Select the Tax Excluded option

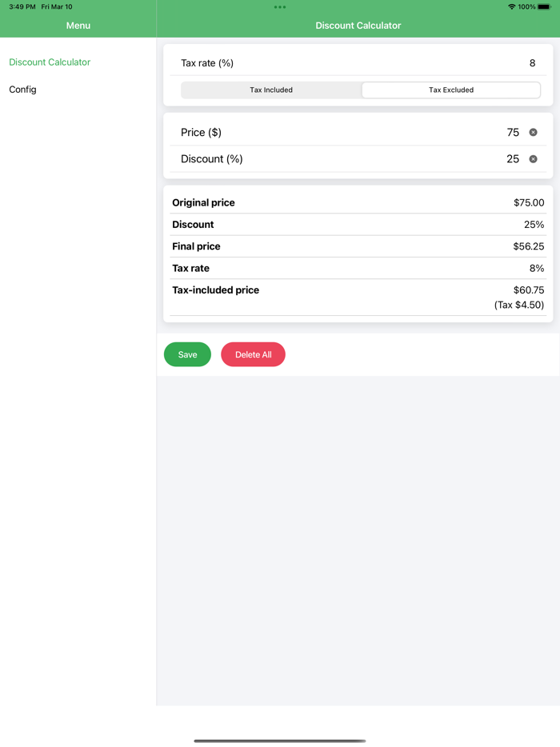click(450, 90)
